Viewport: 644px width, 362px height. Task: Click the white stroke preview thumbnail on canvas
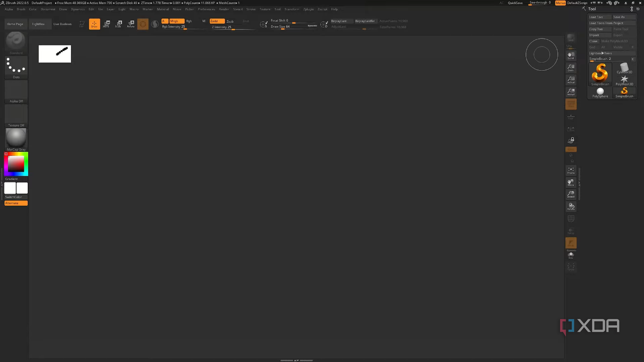pos(55,54)
